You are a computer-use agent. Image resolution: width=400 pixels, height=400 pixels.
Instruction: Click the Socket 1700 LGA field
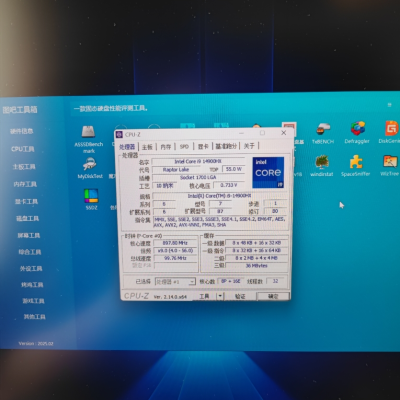[x=198, y=177]
